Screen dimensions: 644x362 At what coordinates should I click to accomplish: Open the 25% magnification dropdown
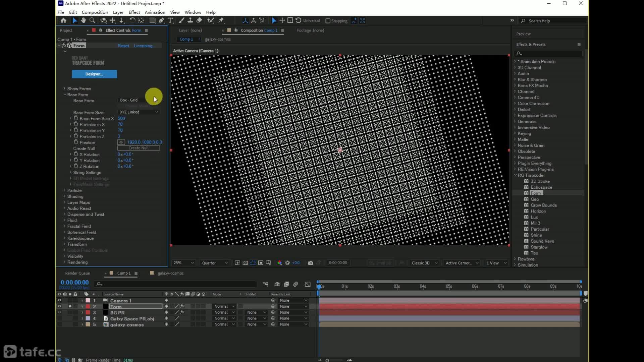click(x=183, y=263)
